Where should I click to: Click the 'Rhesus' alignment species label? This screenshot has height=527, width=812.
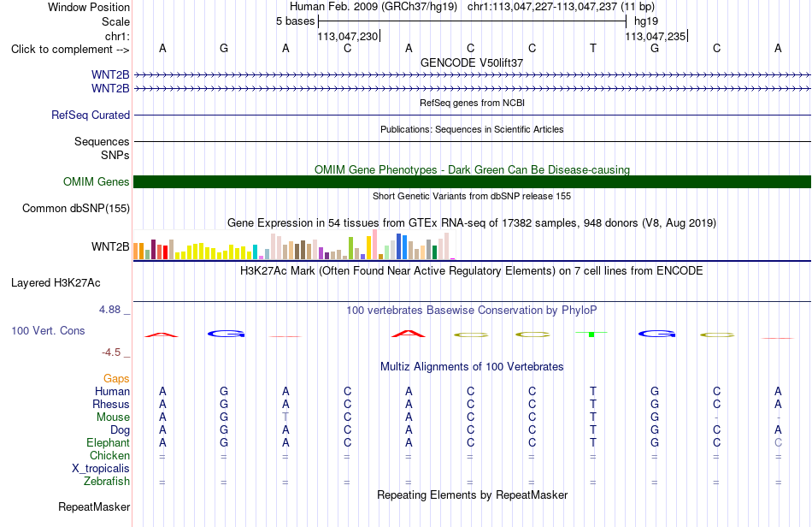111,404
